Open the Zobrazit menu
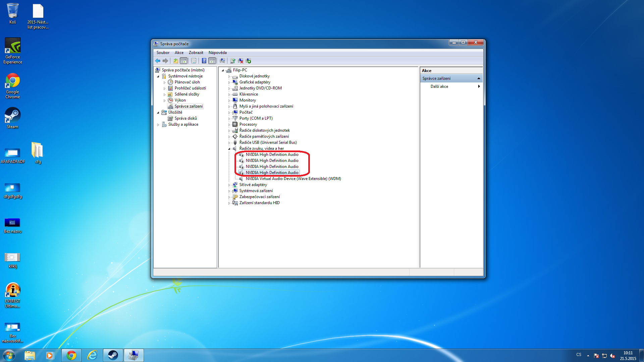Image resolution: width=644 pixels, height=362 pixels. tap(196, 53)
